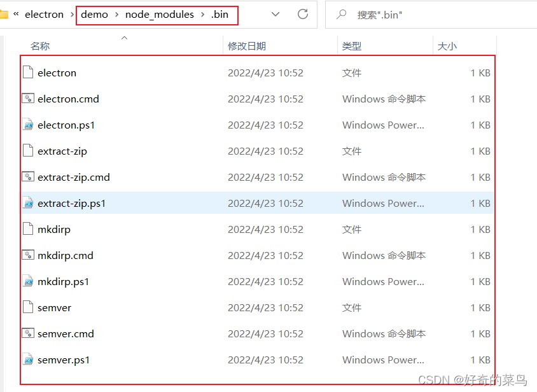Click the mkdirp file icon

click(28, 229)
